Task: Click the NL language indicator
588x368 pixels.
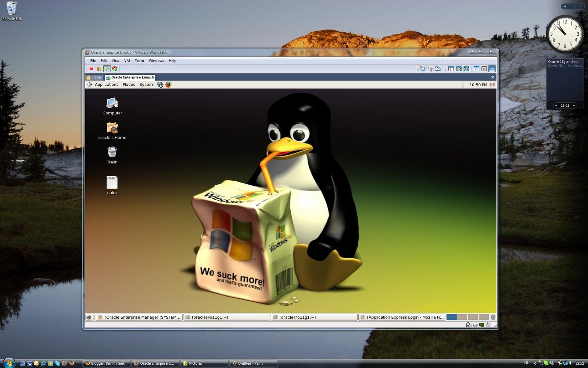Action: (x=527, y=363)
